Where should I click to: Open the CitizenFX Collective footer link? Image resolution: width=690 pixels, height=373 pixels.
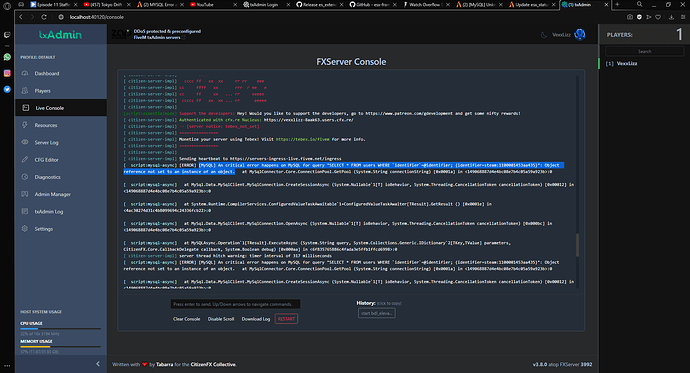(x=213, y=364)
